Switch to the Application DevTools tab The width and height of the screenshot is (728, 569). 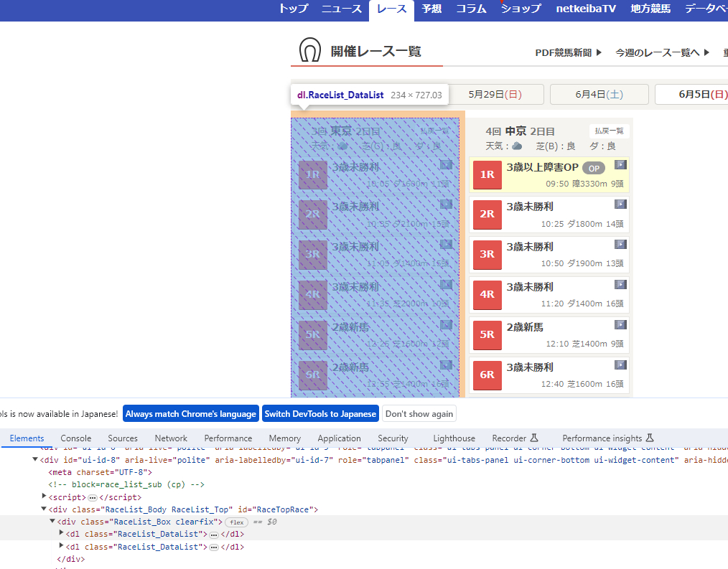(x=339, y=438)
